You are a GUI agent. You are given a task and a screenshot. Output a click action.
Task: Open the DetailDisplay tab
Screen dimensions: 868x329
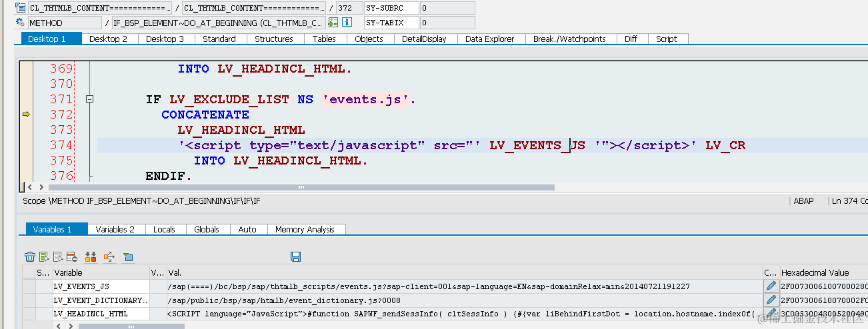click(x=424, y=39)
